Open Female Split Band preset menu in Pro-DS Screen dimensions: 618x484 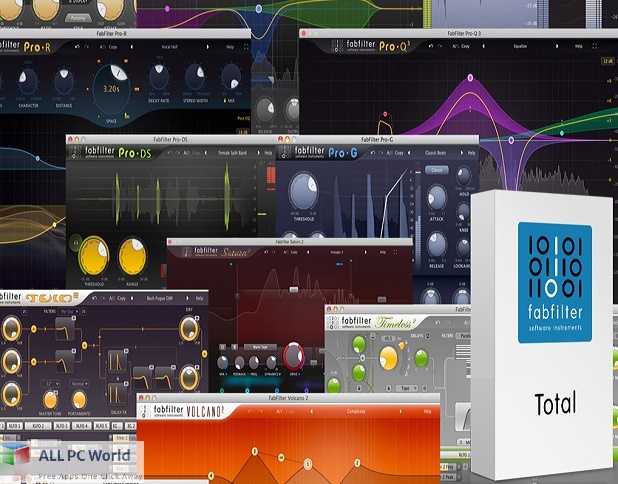point(233,153)
